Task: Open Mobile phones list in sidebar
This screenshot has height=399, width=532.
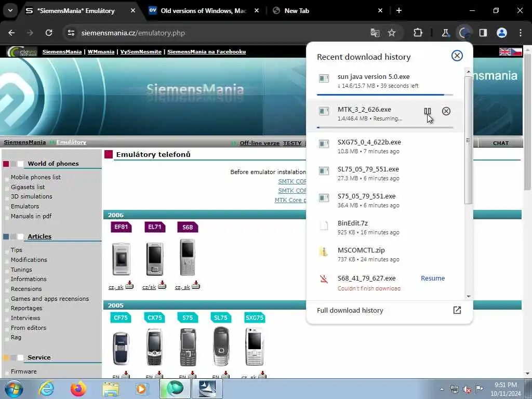Action: pyautogui.click(x=36, y=177)
